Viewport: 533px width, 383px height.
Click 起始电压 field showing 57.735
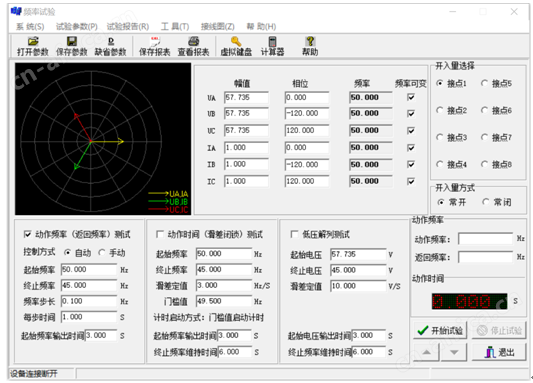[358, 254]
